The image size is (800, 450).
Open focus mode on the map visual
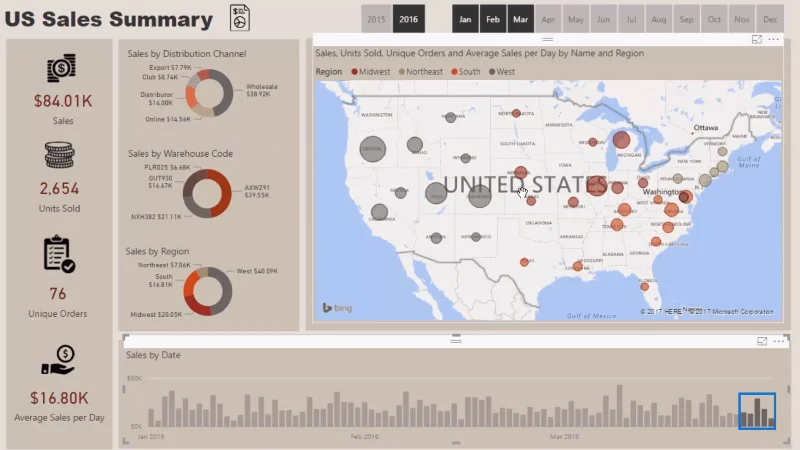click(757, 39)
